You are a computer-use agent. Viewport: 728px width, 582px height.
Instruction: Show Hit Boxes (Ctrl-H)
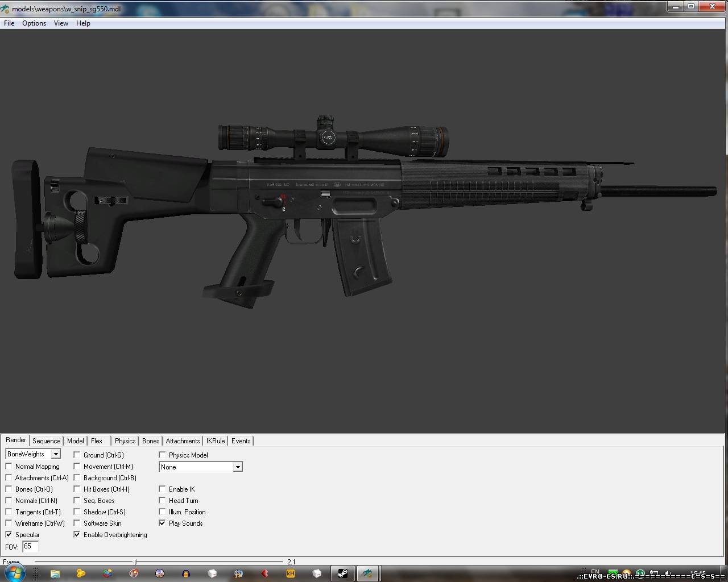pos(77,489)
